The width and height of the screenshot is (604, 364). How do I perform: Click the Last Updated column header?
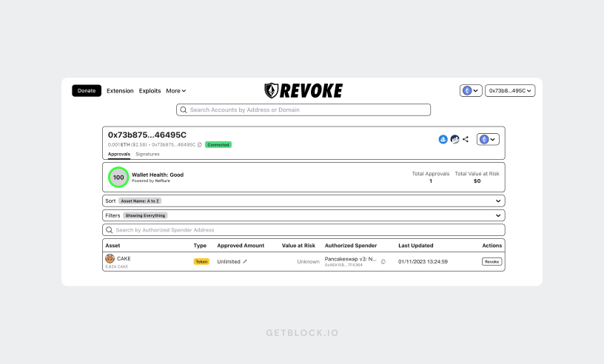[416, 246]
